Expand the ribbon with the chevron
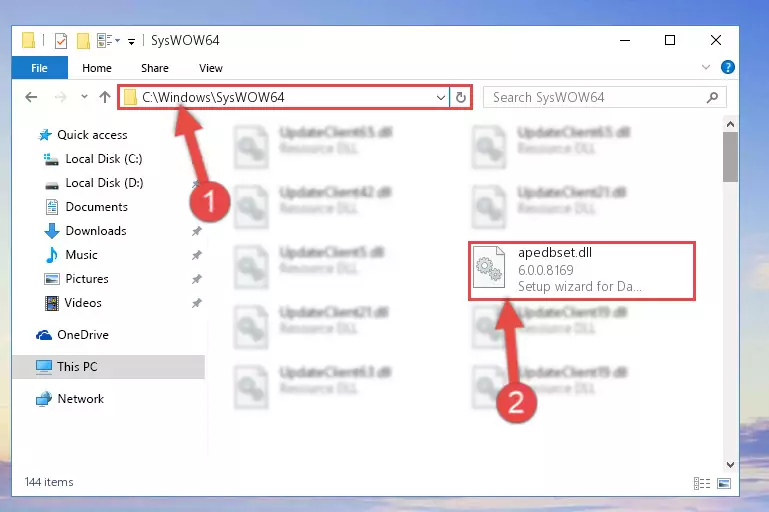The width and height of the screenshot is (769, 512). click(706, 67)
